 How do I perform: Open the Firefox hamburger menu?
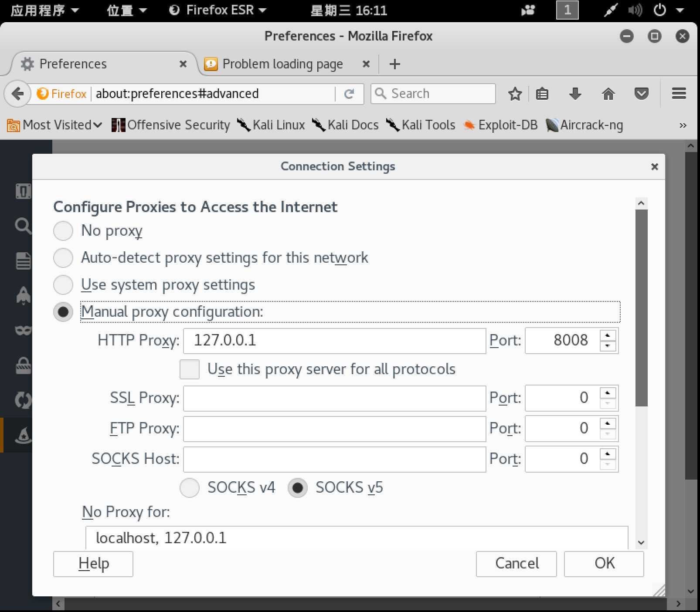pos(679,94)
